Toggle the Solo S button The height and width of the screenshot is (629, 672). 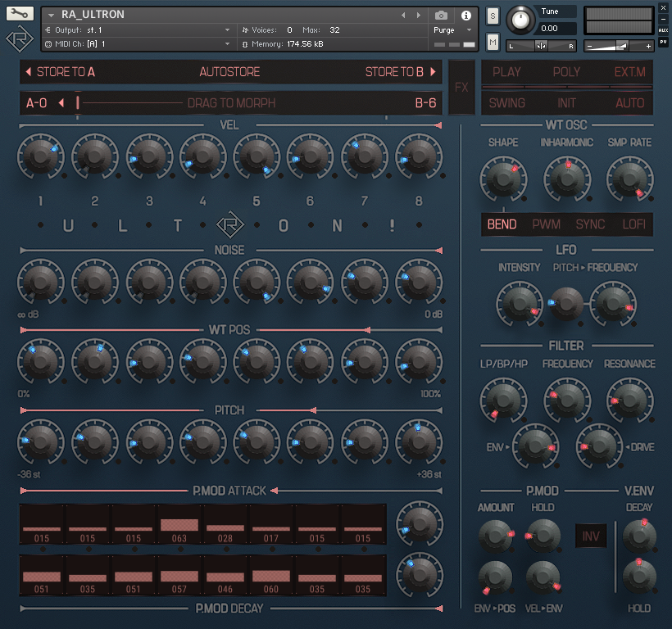tap(493, 16)
